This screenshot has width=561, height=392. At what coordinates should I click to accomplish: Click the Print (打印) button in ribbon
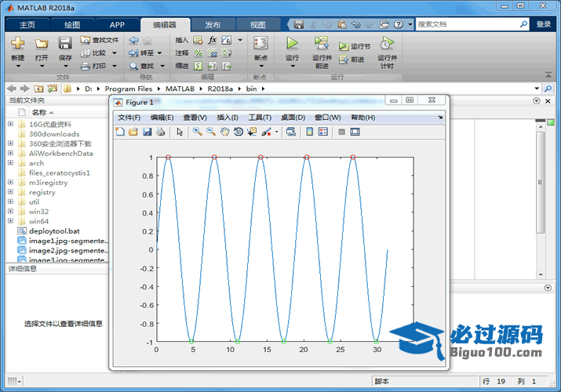tap(93, 66)
